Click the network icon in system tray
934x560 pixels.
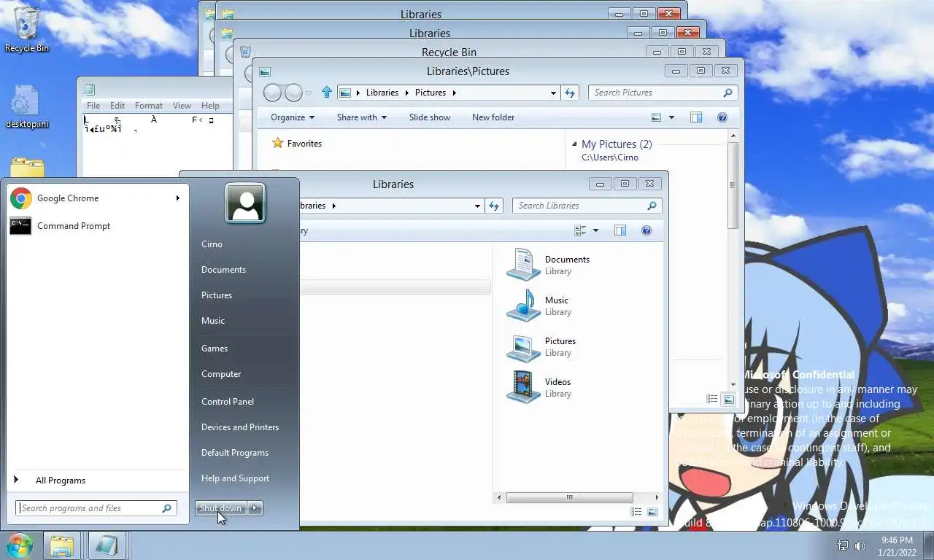pyautogui.click(x=843, y=545)
